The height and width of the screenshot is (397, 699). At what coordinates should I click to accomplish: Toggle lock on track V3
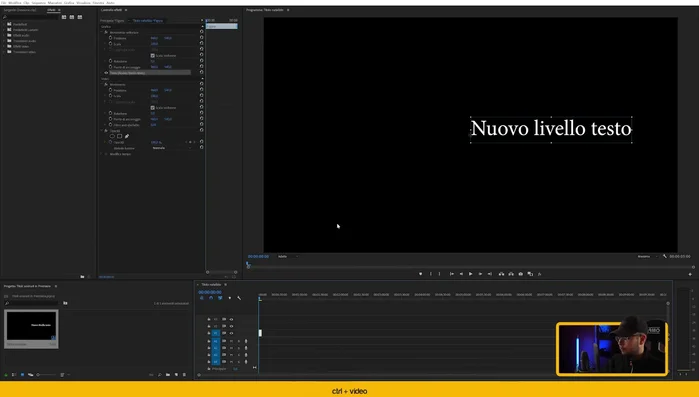[209, 319]
